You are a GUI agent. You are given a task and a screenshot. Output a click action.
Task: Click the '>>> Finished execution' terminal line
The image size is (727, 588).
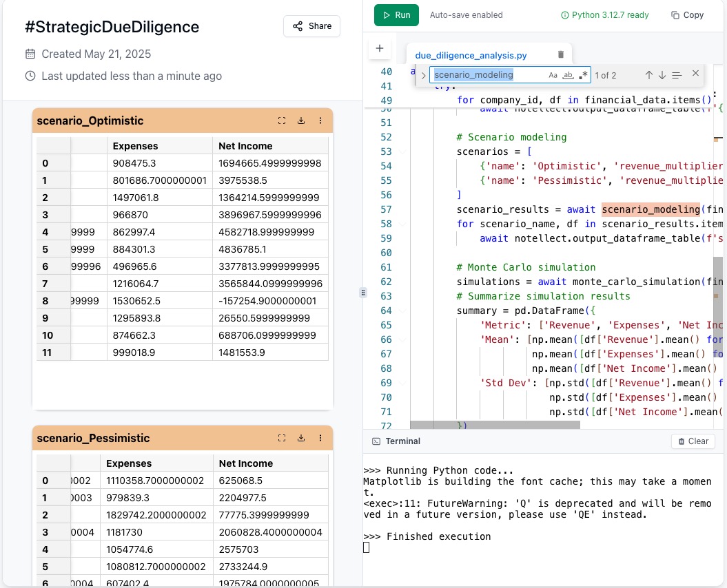point(427,536)
